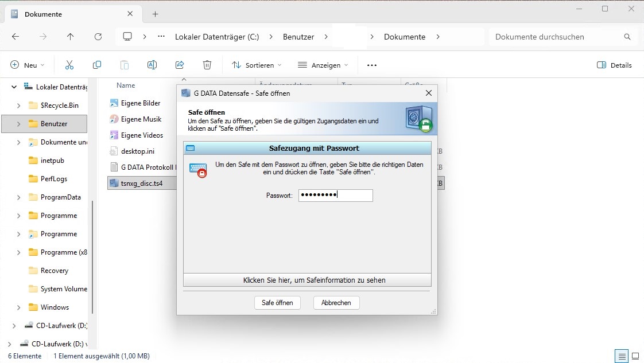
Task: Go back with the left arrow
Action: coord(15,37)
